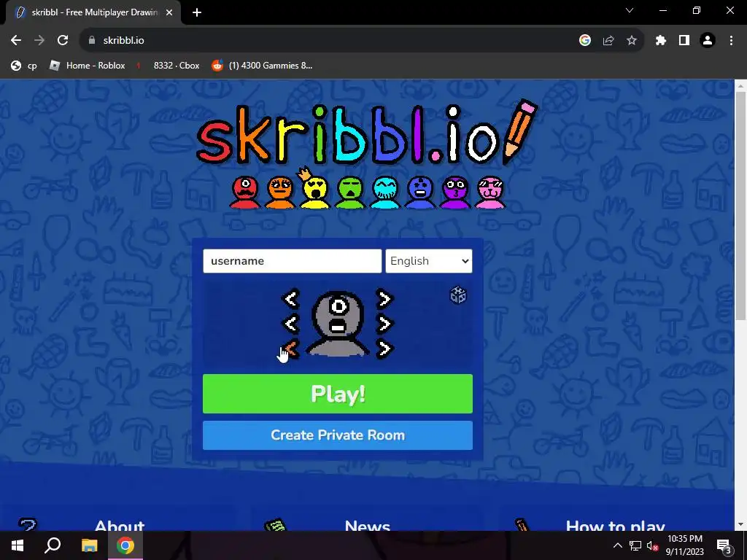Click the previous avatar color arrow, bottom left

click(x=291, y=349)
